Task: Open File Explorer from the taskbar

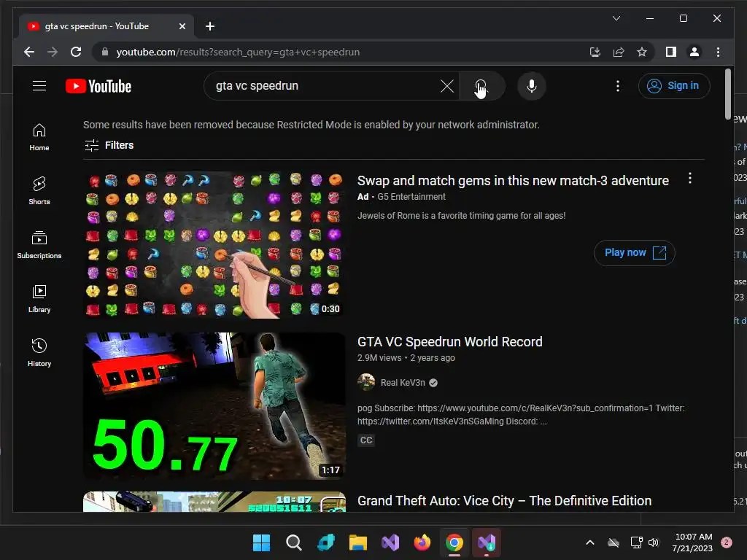Action: pyautogui.click(x=357, y=542)
